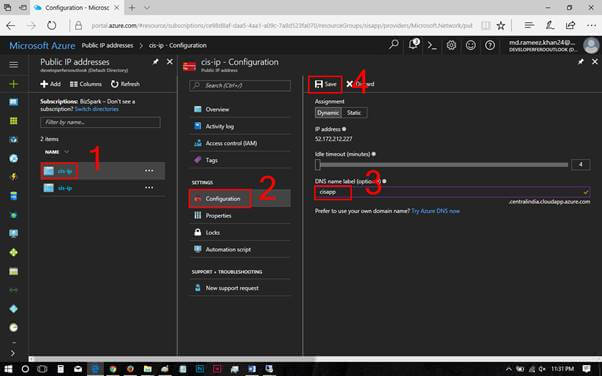This screenshot has width=602, height=376.
Task: Open Resource groups cube sidebar icon
Action: click(x=13, y=140)
